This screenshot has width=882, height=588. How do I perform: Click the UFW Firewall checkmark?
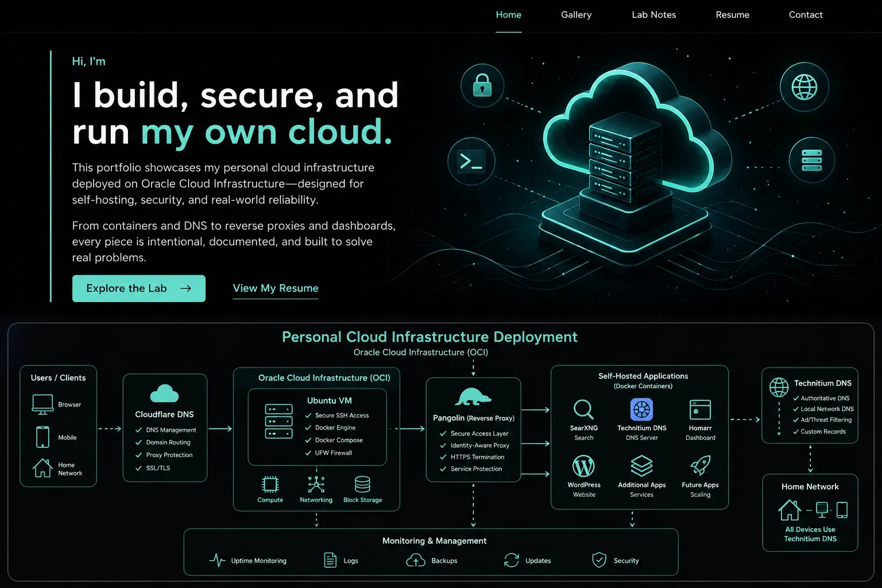[x=308, y=453]
